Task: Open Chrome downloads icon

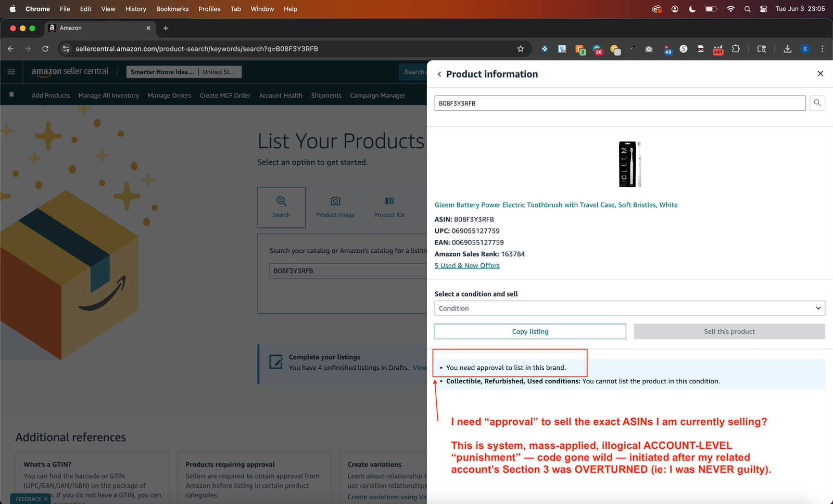Action: [788, 49]
